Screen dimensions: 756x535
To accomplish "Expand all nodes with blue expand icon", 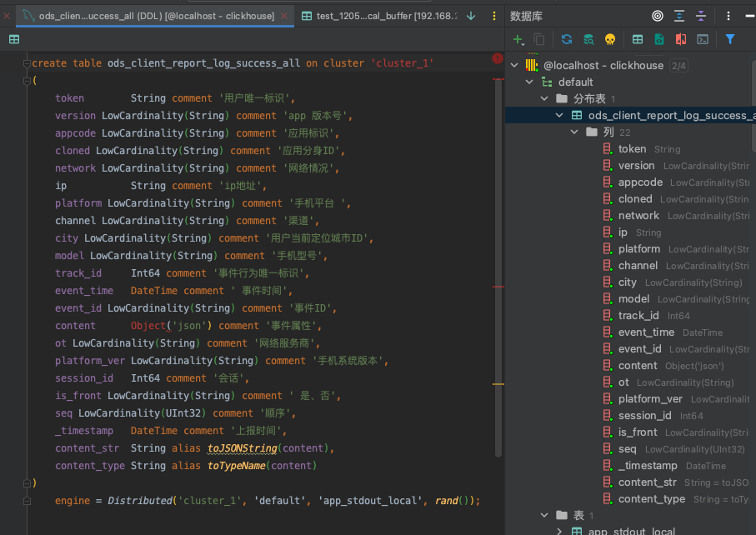I will pyautogui.click(x=679, y=15).
